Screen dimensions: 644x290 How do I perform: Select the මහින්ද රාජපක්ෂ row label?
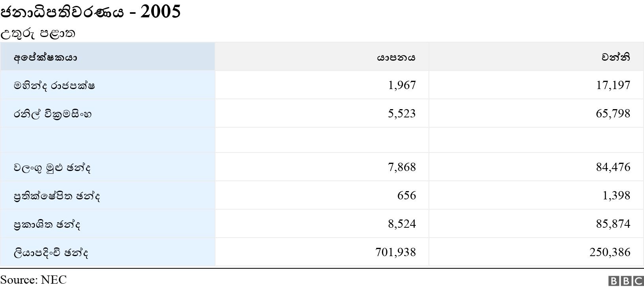click(x=54, y=86)
